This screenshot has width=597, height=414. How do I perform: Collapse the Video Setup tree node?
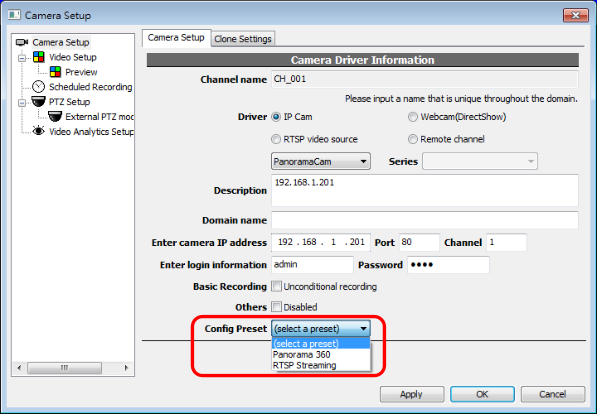(22, 58)
